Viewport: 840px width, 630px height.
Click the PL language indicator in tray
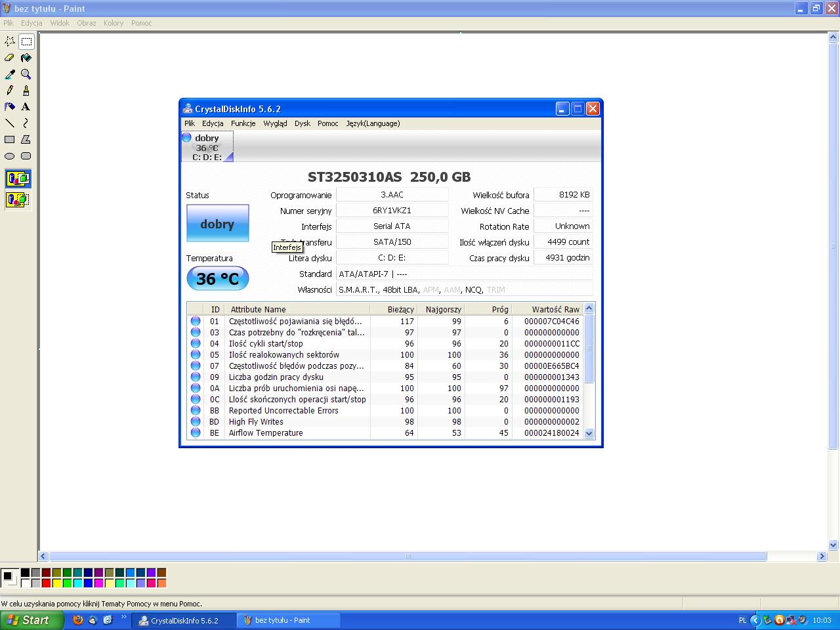coord(742,620)
